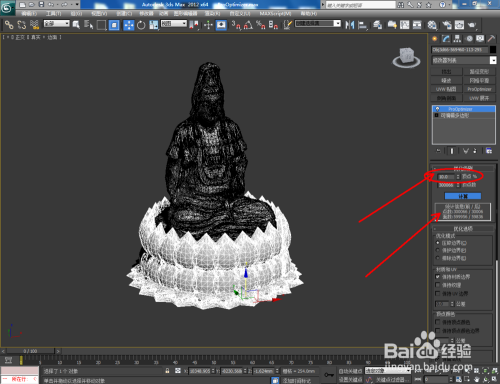Click the time slider showing 0 / 100

point(30,351)
